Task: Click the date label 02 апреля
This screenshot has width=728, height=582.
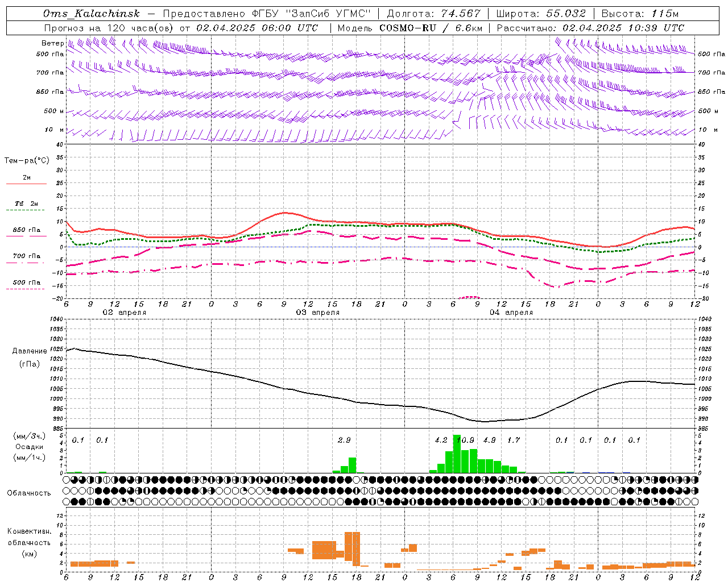Action: 124,313
